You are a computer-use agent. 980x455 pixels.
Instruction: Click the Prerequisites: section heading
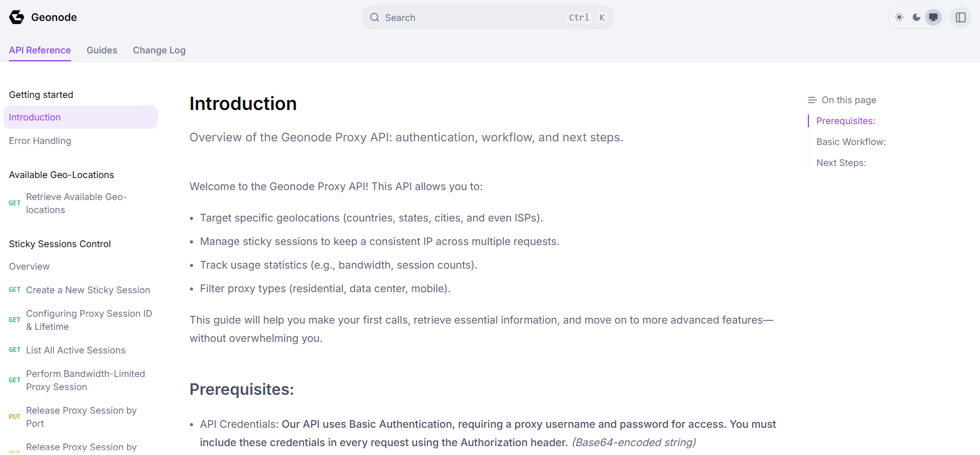pos(242,390)
